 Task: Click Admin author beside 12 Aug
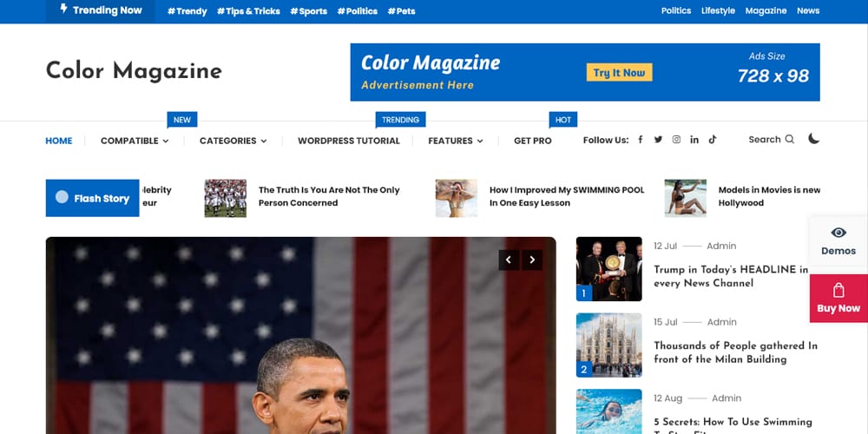[x=727, y=398]
